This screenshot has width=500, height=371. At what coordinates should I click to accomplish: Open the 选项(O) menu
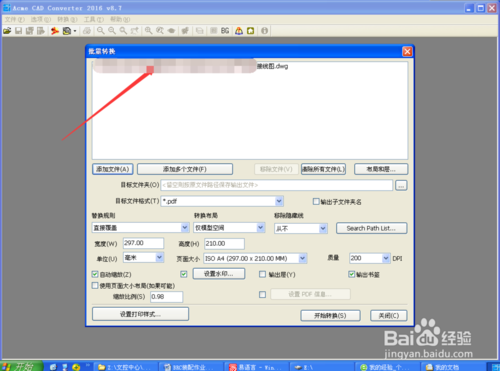point(41,19)
